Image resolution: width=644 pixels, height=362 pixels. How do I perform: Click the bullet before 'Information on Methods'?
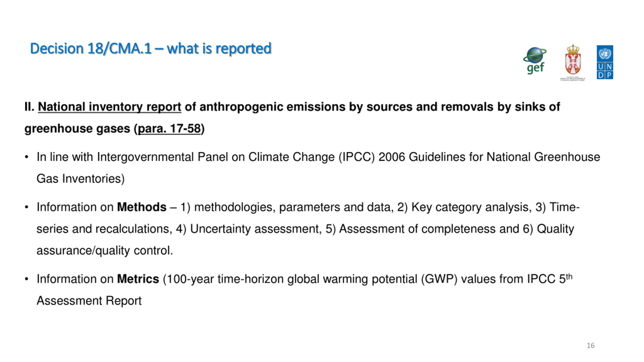(x=27, y=207)
